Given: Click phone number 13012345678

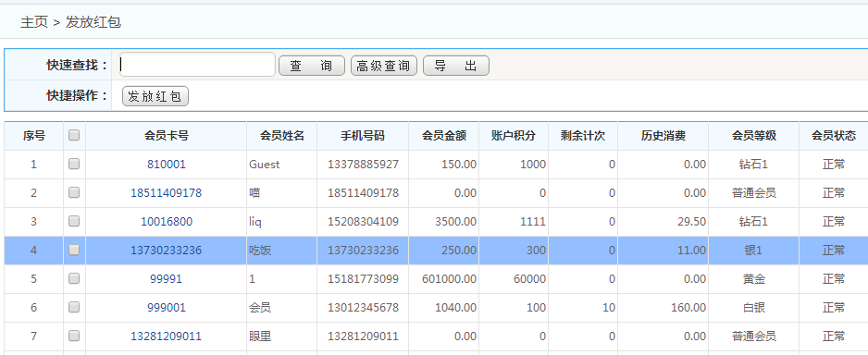Looking at the screenshot, I should coord(363,308).
